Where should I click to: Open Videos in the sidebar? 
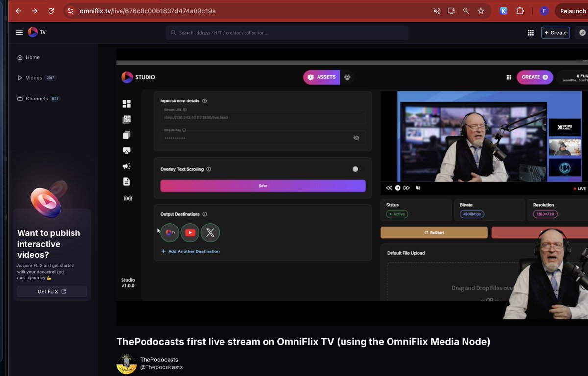point(37,78)
